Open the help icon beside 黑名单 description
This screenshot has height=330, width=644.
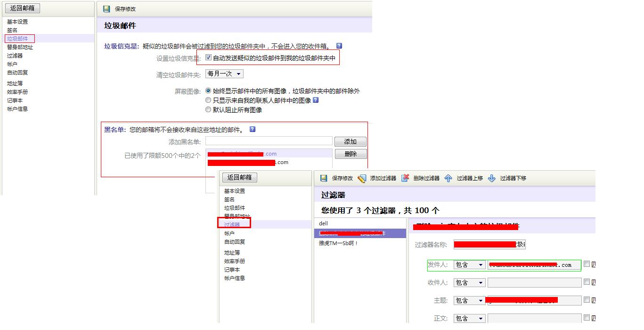point(253,129)
